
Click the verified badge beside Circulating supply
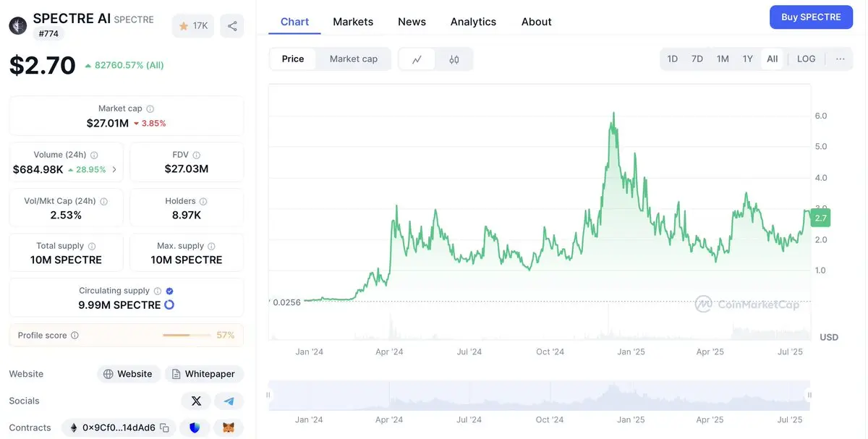point(169,291)
